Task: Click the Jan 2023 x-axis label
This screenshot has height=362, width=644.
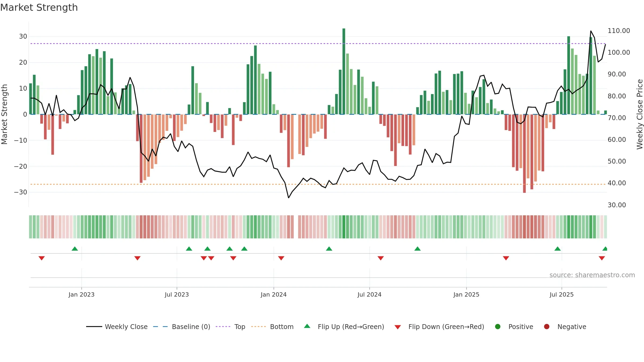Action: point(82,294)
